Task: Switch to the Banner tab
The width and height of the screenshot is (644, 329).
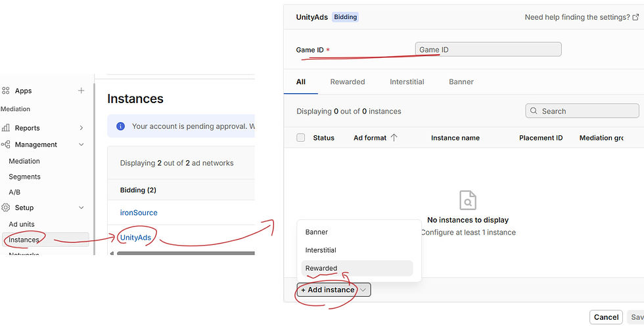Action: pos(461,81)
